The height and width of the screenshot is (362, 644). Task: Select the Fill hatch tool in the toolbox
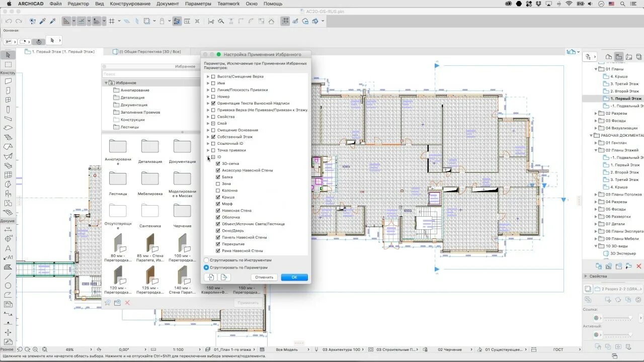click(x=8, y=267)
